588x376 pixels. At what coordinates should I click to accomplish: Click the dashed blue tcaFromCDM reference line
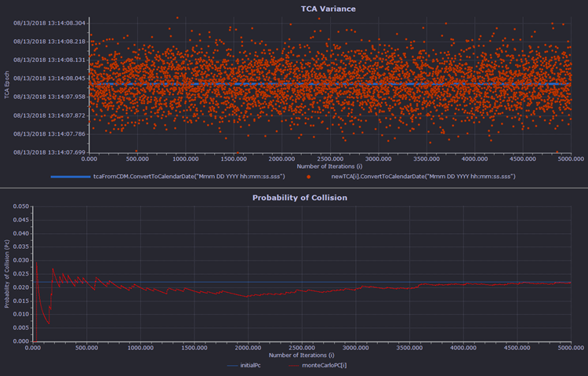[330, 84]
